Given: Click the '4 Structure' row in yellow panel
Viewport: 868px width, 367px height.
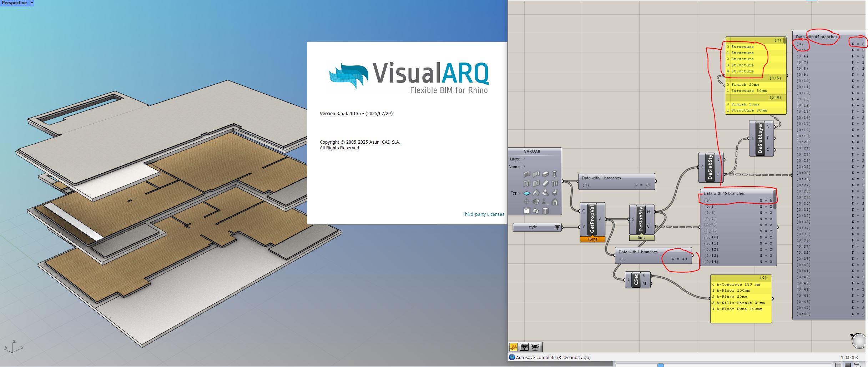Looking at the screenshot, I should [756, 71].
